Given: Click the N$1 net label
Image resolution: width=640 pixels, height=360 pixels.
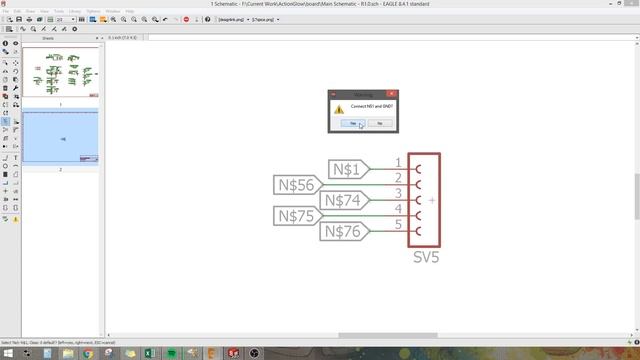Looking at the screenshot, I should click(349, 169).
